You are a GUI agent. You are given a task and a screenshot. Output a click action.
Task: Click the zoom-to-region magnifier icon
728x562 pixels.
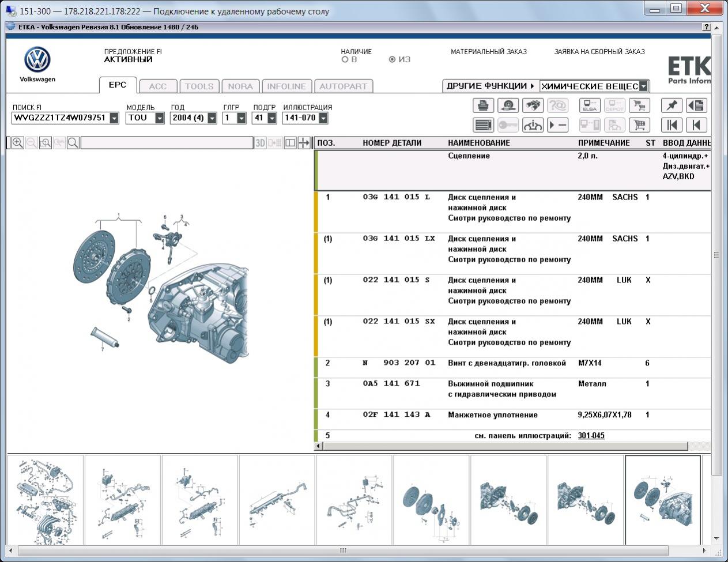coord(46,143)
